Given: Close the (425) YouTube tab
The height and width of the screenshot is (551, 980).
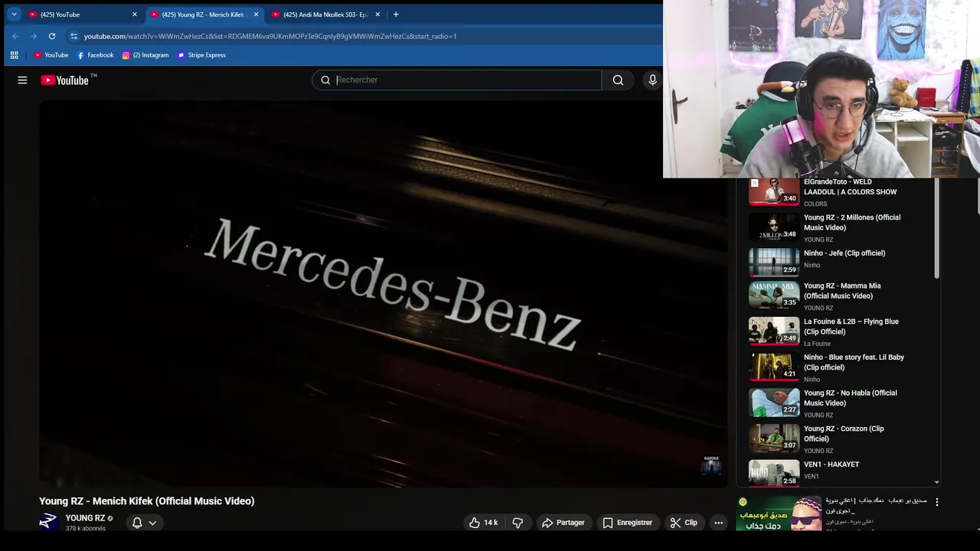Looking at the screenshot, I should point(135,15).
